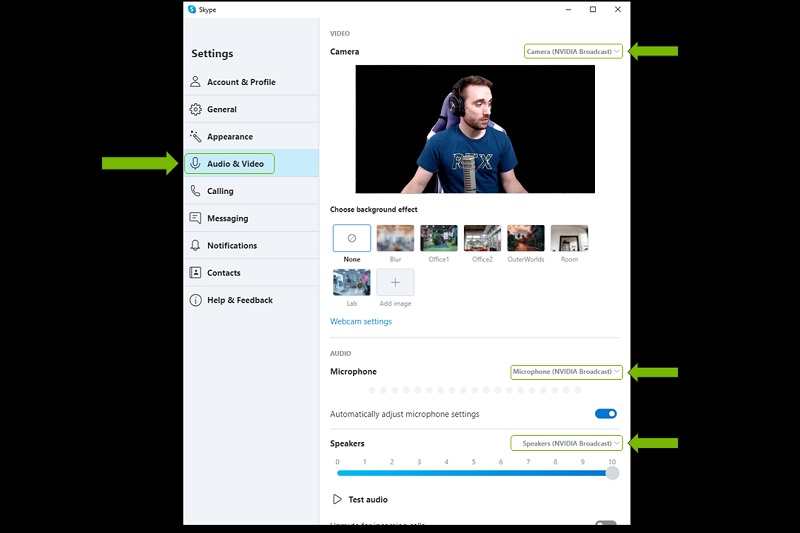Click the Messaging chat icon
Image resolution: width=800 pixels, height=533 pixels.
[x=195, y=218]
